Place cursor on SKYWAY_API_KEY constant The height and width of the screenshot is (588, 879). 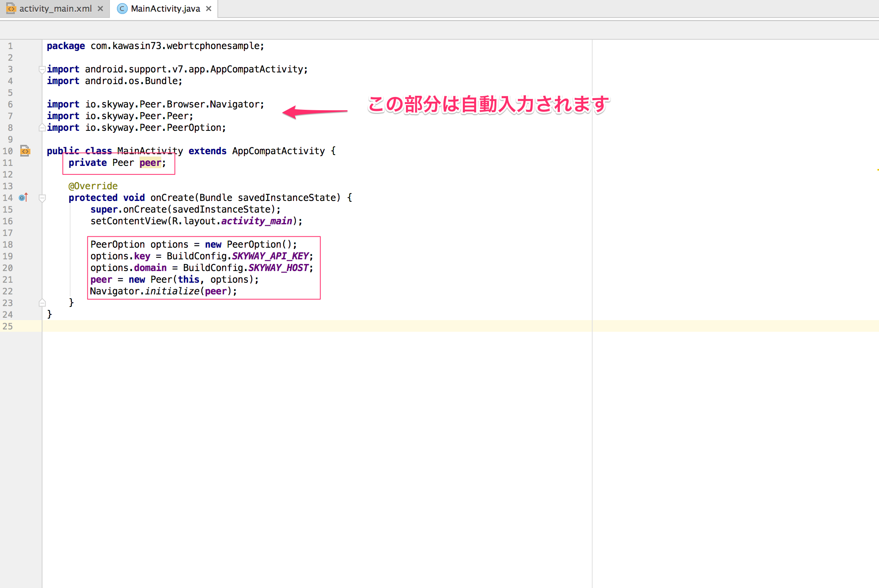[272, 256]
